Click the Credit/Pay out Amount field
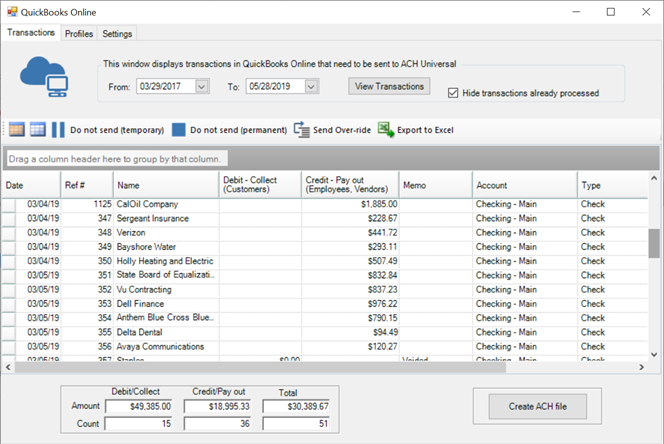 click(217, 406)
